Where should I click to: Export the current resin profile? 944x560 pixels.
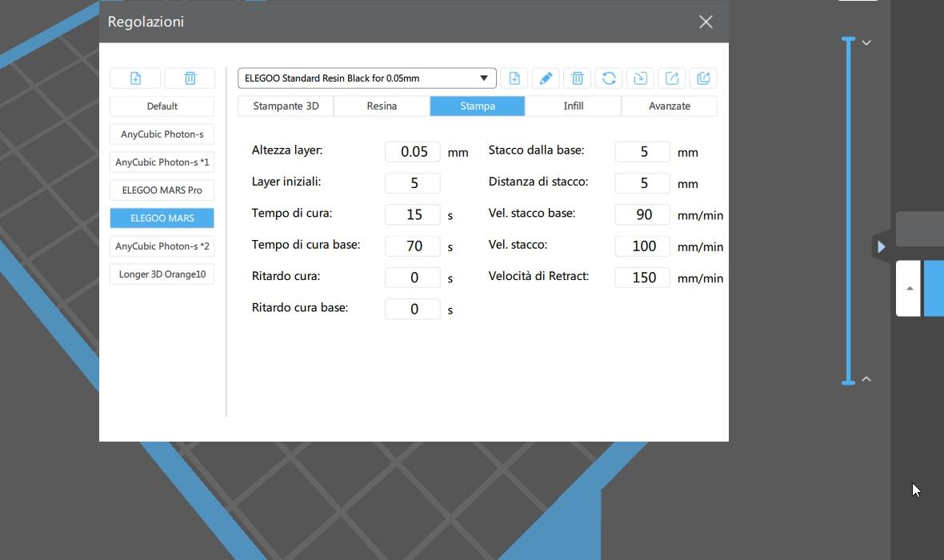(x=672, y=78)
